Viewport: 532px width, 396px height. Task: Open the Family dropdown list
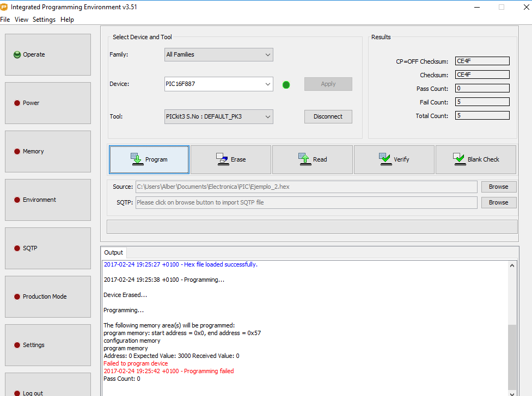pos(218,54)
